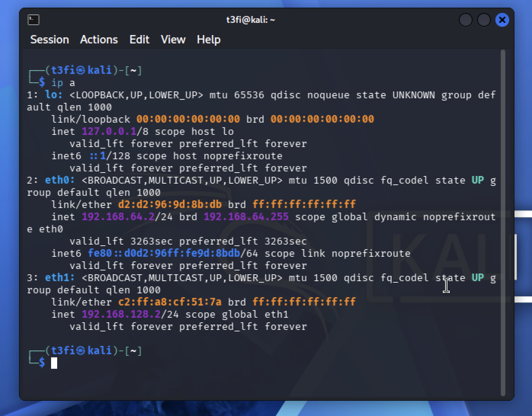Open the Actions menu
This screenshot has width=532, height=416.
[99, 40]
